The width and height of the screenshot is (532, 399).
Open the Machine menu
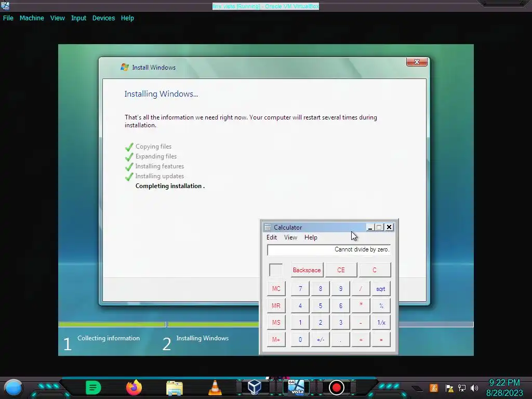[32, 18]
